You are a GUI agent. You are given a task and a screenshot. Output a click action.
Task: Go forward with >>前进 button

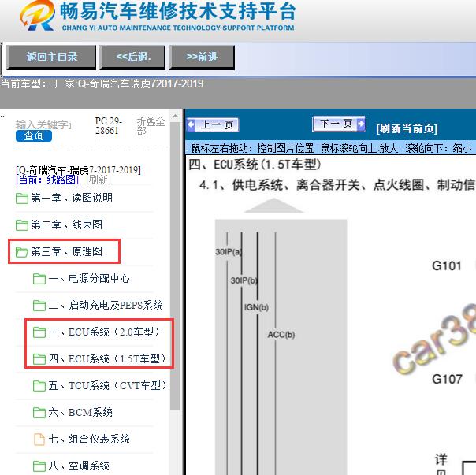202,58
